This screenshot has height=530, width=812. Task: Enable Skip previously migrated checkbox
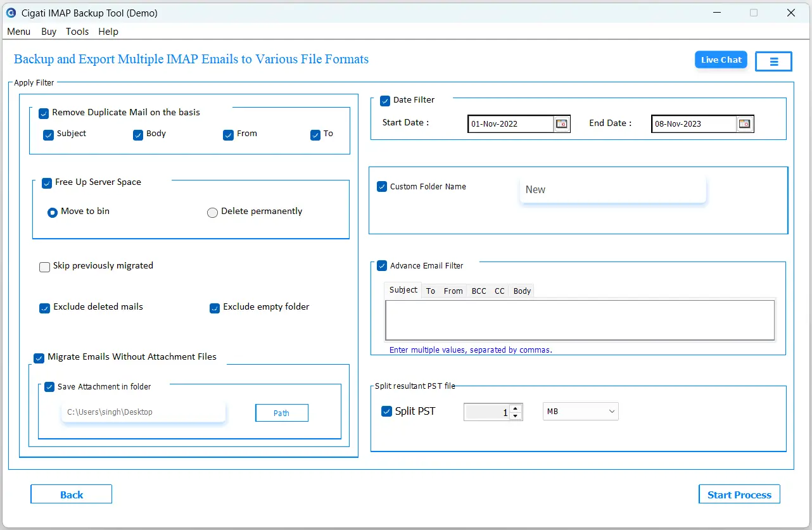[44, 267]
